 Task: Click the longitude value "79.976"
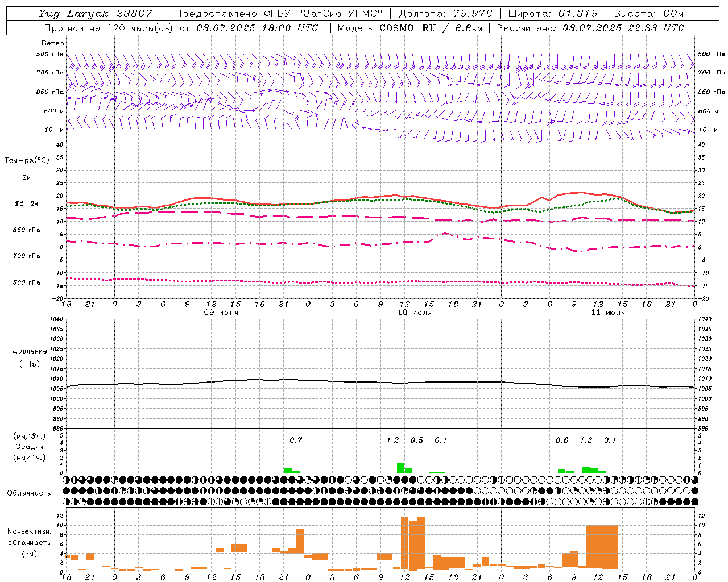click(x=473, y=14)
